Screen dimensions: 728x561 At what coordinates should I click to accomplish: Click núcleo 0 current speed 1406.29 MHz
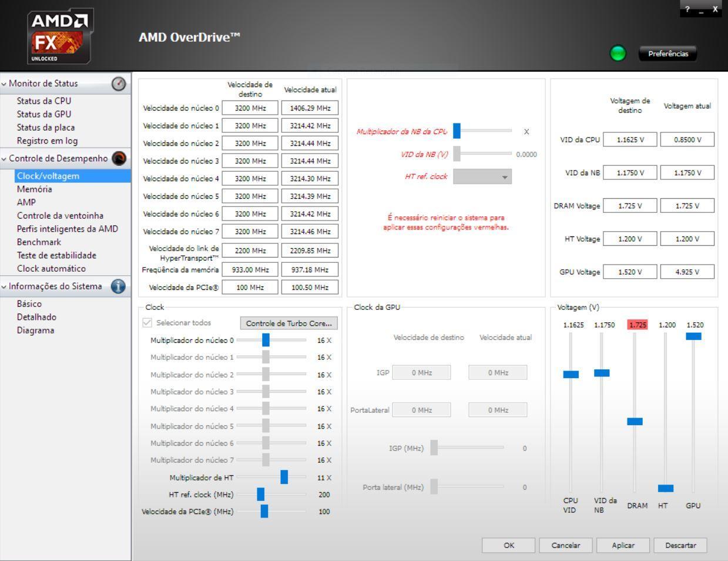(x=310, y=108)
